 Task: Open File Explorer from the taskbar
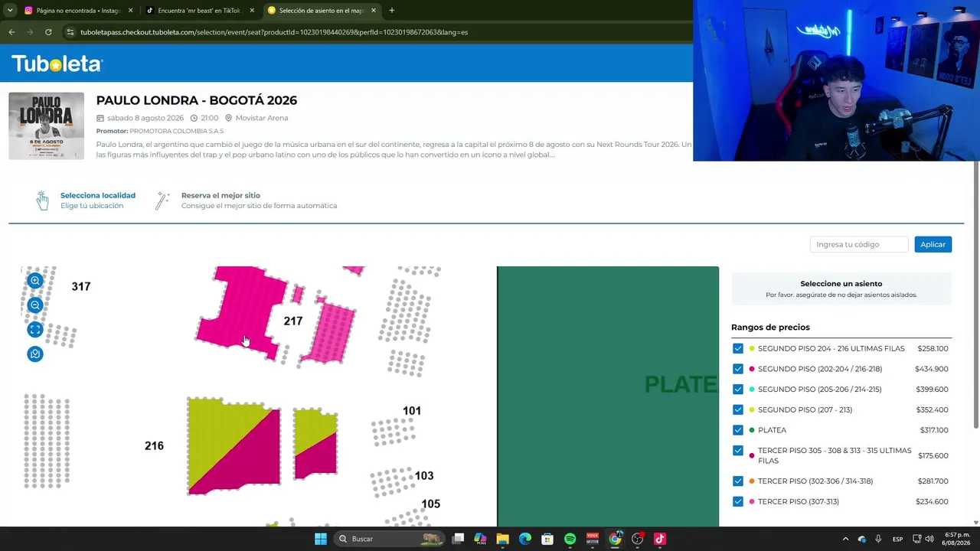click(x=502, y=539)
